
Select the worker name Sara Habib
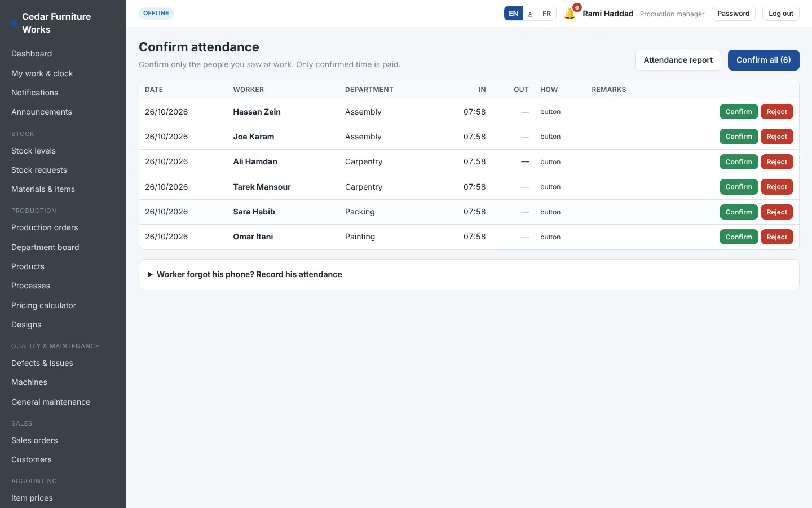pos(254,212)
